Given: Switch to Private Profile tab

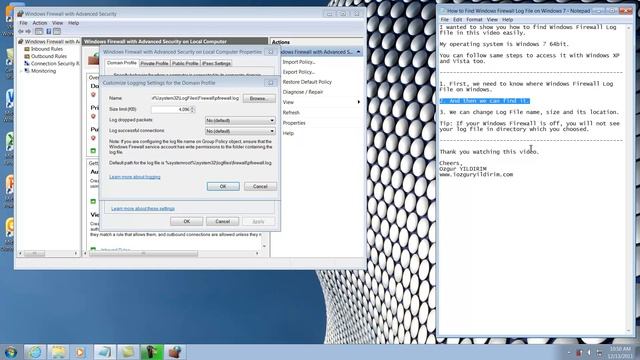Looking at the screenshot, I should click(154, 64).
